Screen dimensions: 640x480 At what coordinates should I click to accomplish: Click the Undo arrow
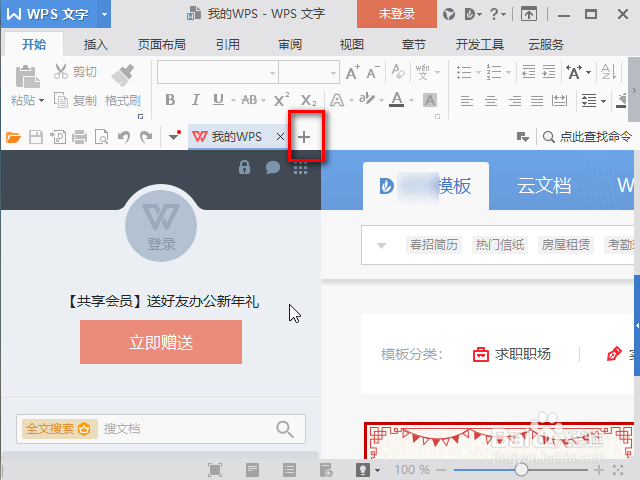(x=124, y=137)
